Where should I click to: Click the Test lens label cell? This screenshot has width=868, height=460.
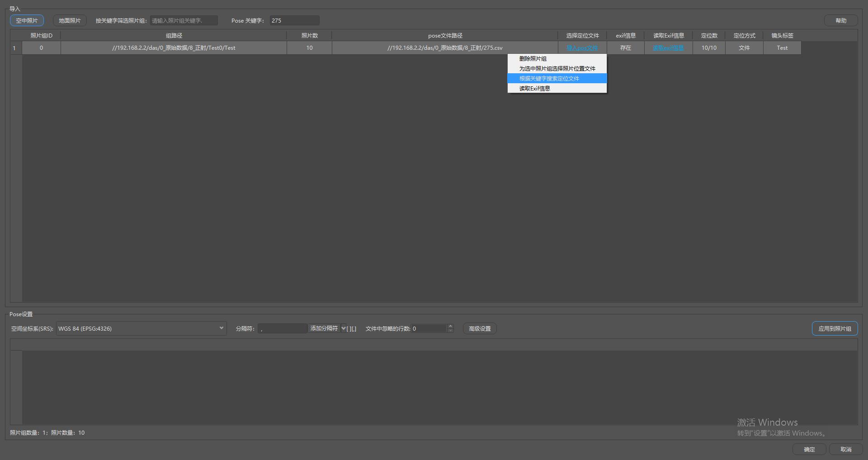(783, 48)
